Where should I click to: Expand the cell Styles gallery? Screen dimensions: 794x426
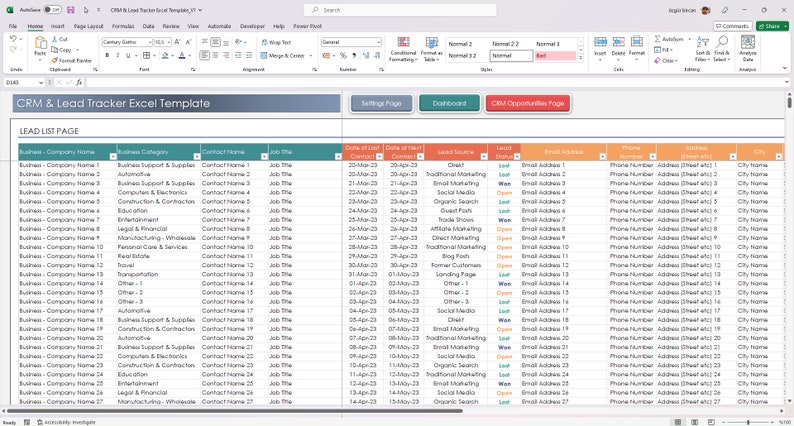(x=580, y=59)
